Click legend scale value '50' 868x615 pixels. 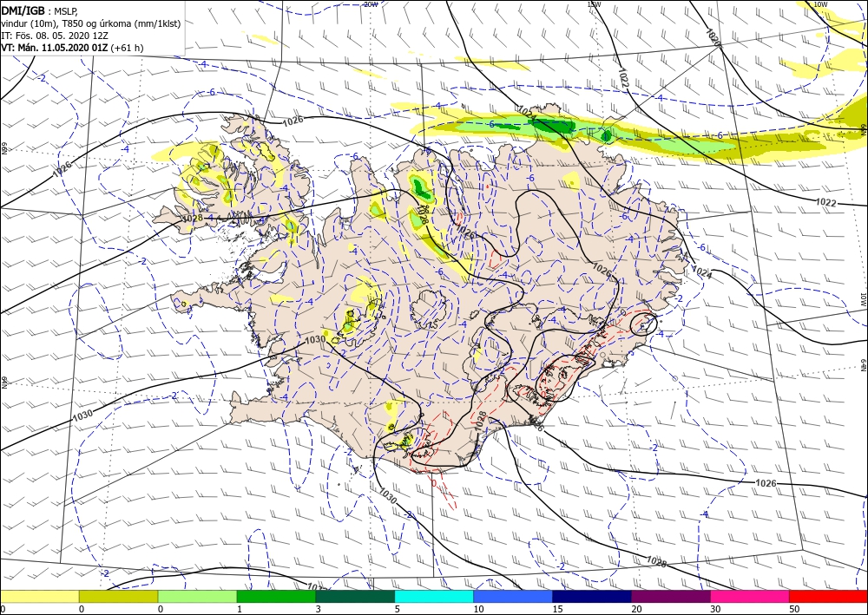tap(794, 609)
